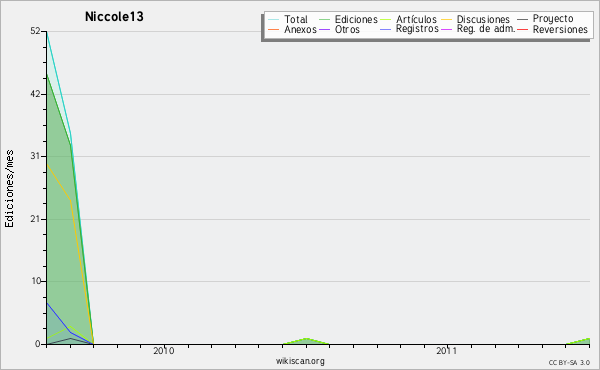Click the y-axis value 21
The image size is (600, 370).
click(36, 219)
